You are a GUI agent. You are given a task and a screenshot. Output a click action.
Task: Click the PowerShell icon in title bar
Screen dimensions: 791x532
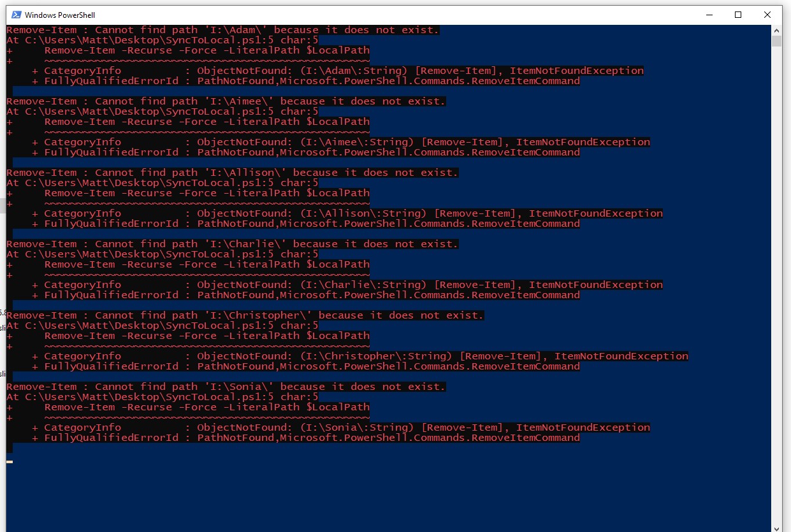point(16,15)
